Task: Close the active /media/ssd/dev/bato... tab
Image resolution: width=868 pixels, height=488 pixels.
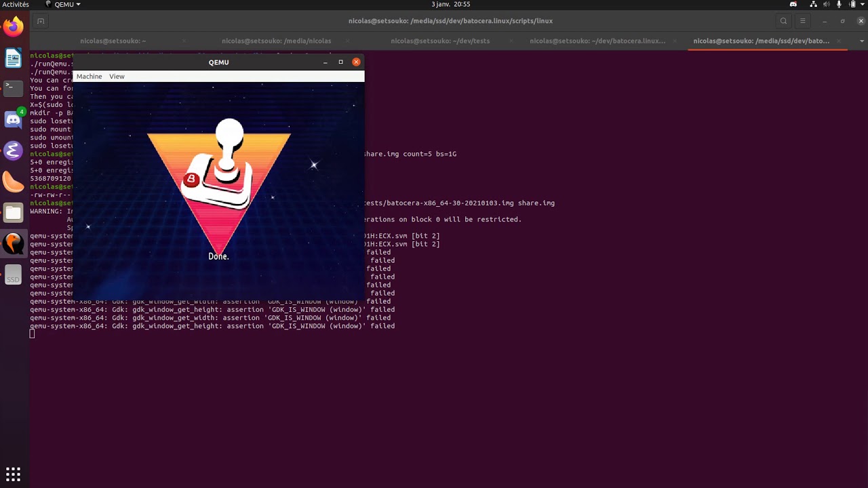Action: point(838,41)
